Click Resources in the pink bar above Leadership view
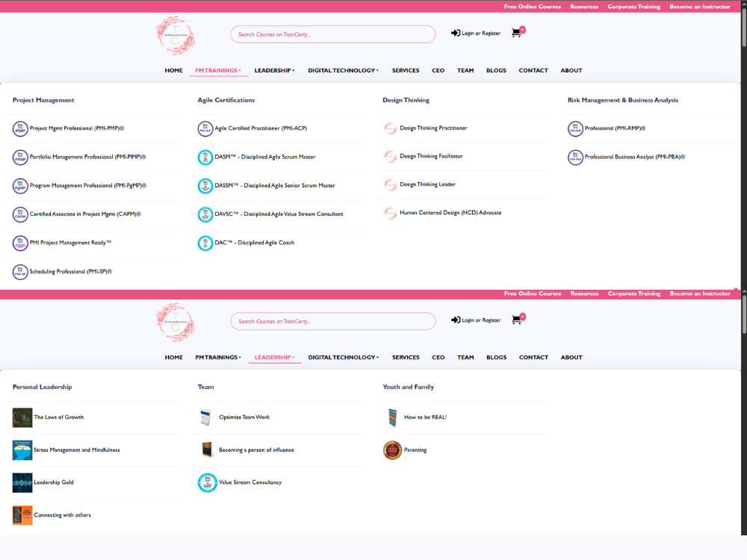Screen dimensions: 747x560 584,293
